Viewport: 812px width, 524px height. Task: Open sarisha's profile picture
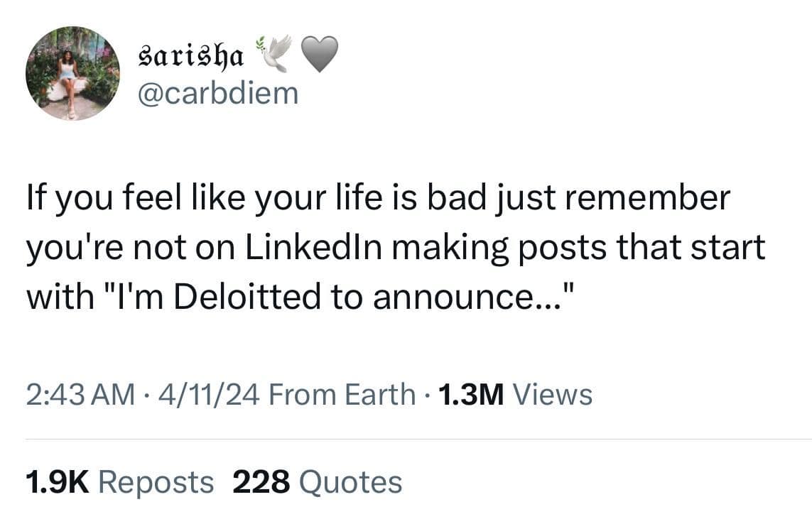coord(73,73)
